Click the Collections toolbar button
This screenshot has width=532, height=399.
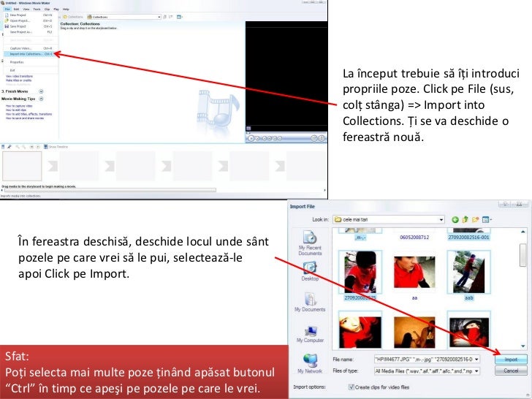click(72, 17)
